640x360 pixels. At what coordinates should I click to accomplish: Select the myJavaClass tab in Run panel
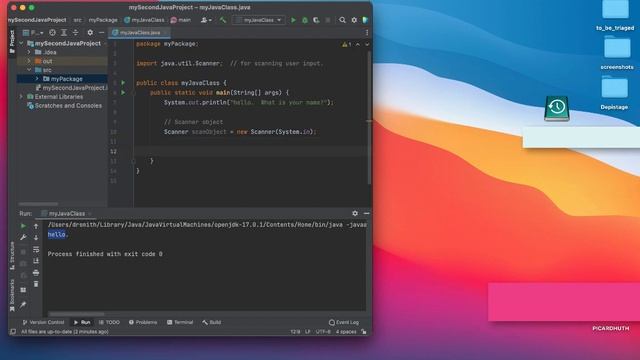[66, 213]
